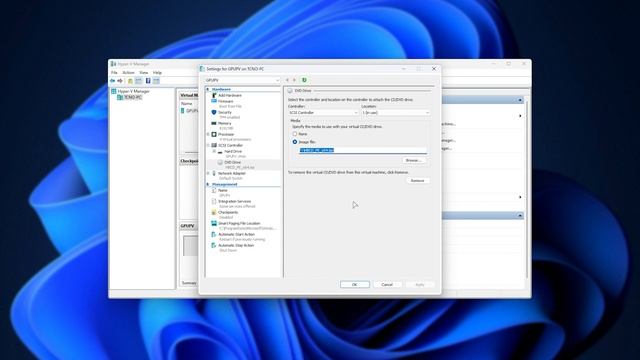Select the Processor icon in hardware list

click(214, 134)
